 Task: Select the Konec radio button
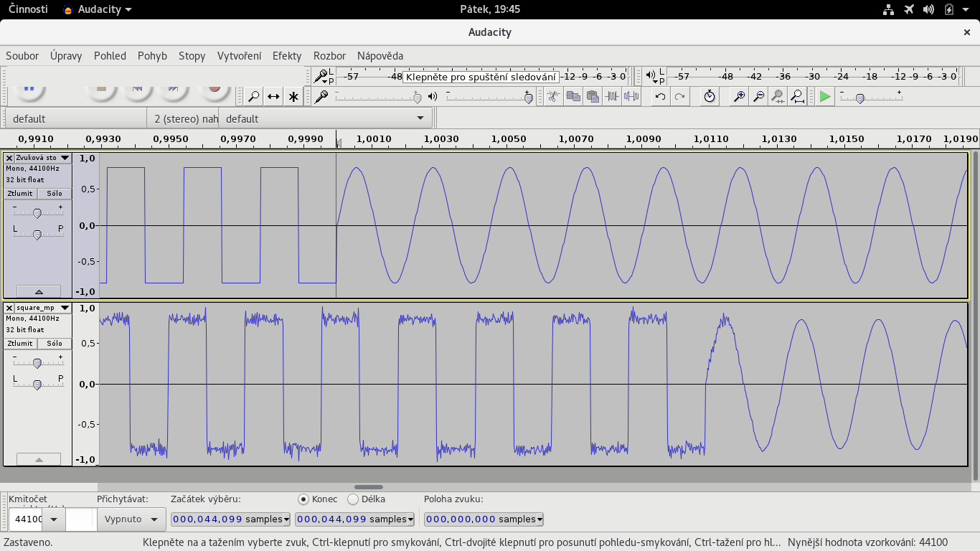(x=303, y=499)
